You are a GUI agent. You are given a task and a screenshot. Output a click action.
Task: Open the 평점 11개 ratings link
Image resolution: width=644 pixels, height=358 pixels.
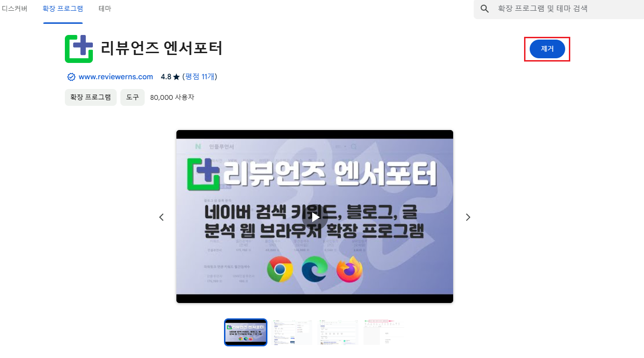point(200,77)
